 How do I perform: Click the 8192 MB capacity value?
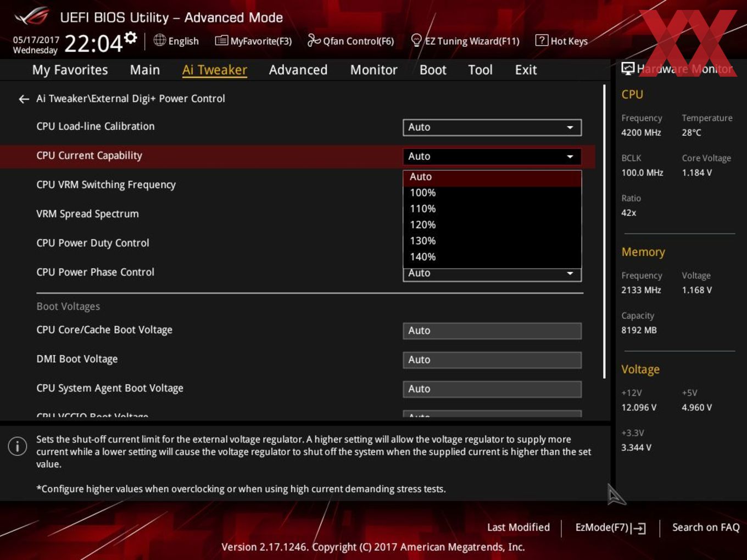639,330
